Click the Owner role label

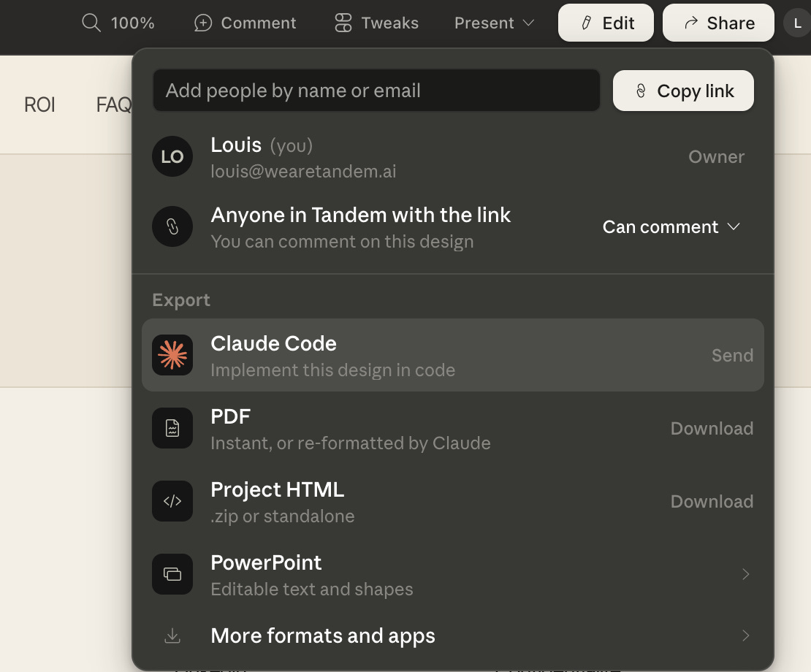716,156
